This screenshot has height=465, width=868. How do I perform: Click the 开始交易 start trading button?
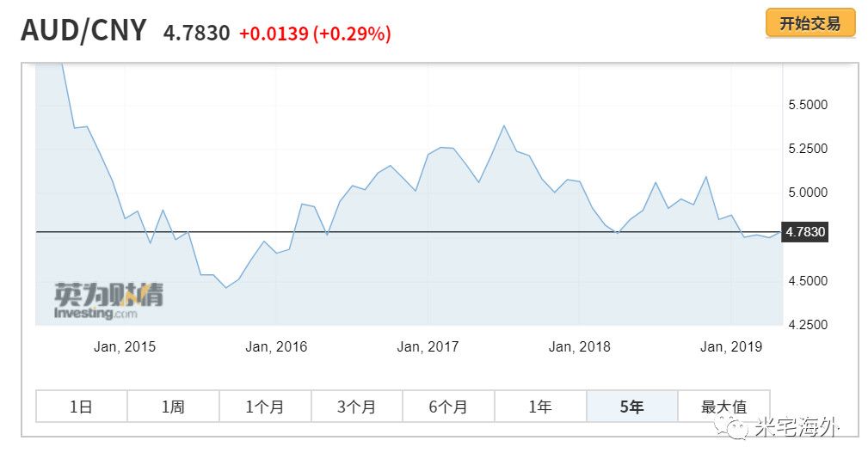pyautogui.click(x=810, y=23)
